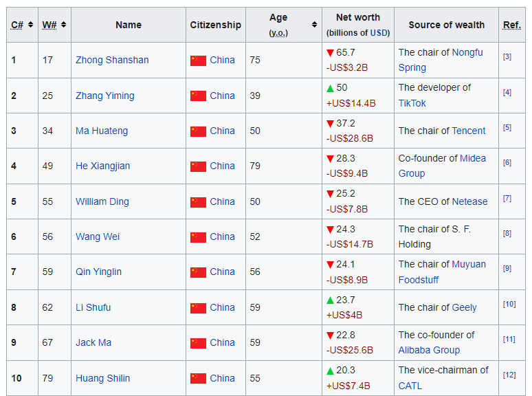This screenshot has width=532, height=396.
Task: Open the Nongfu Spring link
Action: [467, 53]
